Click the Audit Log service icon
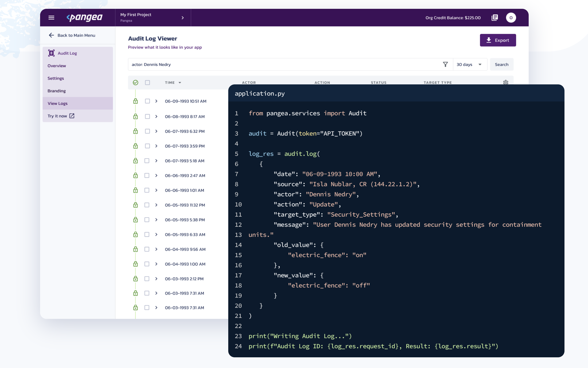The image size is (588, 368). (51, 53)
